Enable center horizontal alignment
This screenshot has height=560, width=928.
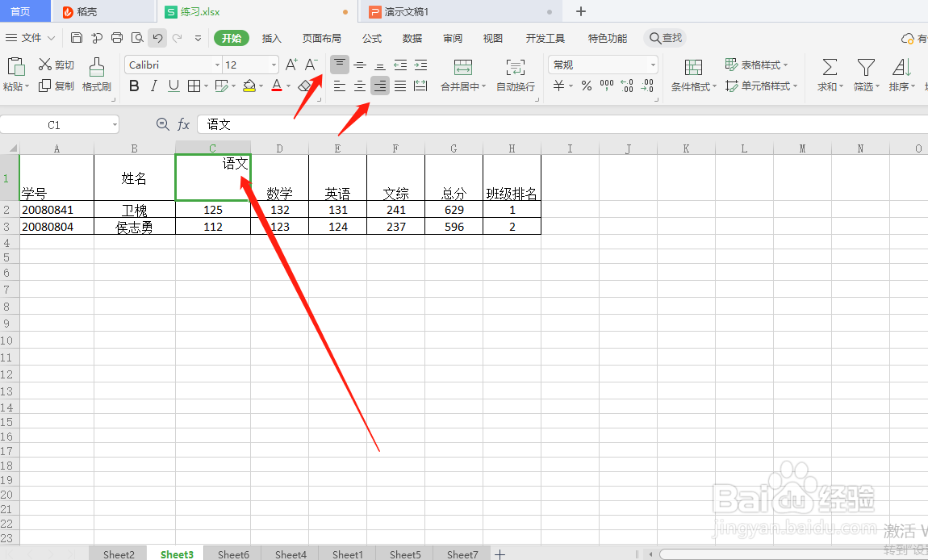(x=359, y=86)
